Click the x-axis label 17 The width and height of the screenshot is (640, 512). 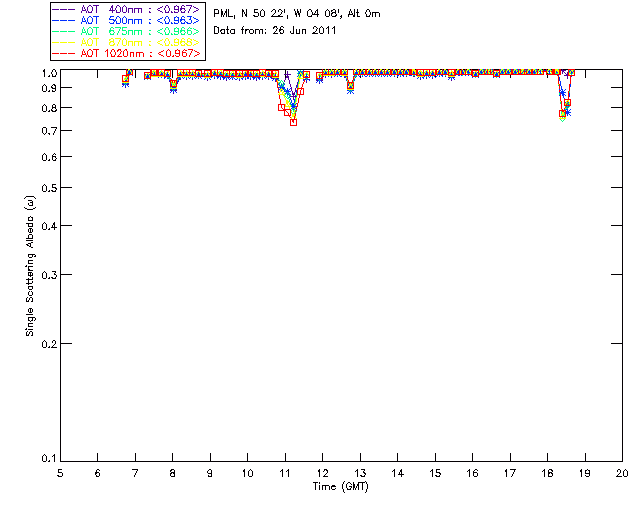(x=510, y=474)
